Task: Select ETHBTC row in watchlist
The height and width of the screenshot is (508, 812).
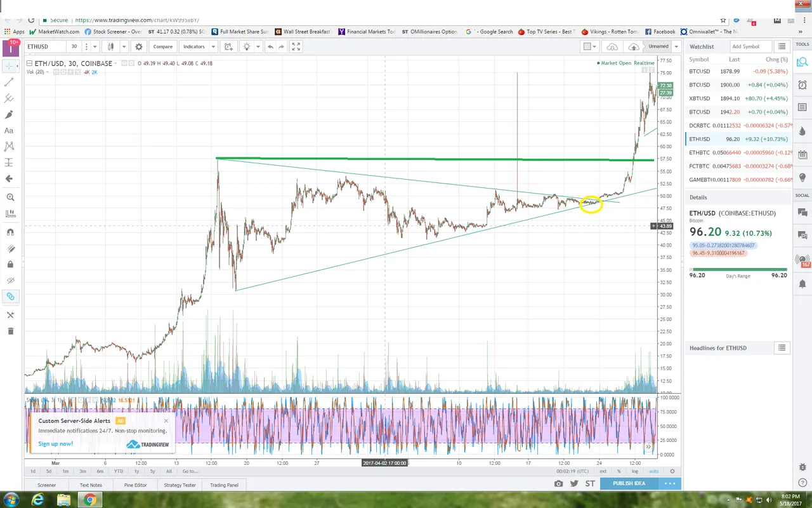Action: click(x=738, y=153)
